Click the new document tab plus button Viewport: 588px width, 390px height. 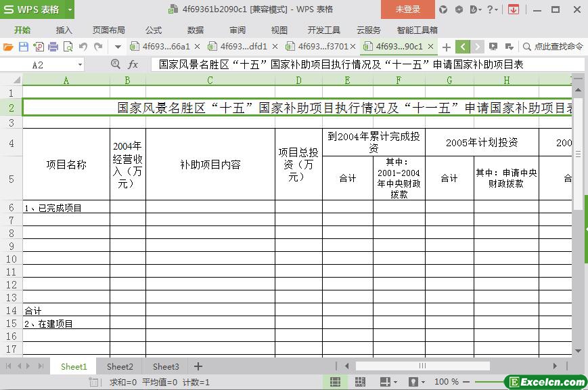coord(447,47)
